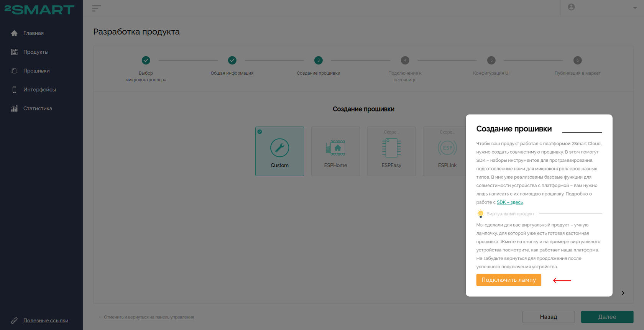Select the ESPLink card label
Image resolution: width=644 pixels, height=330 pixels.
click(x=447, y=165)
